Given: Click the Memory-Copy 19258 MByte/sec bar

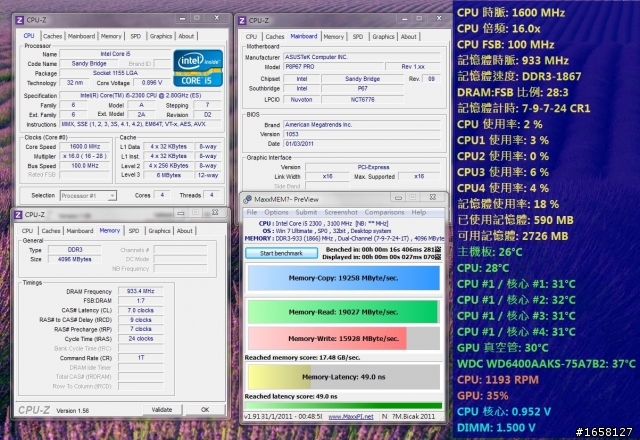Looking at the screenshot, I should pyautogui.click(x=343, y=278).
